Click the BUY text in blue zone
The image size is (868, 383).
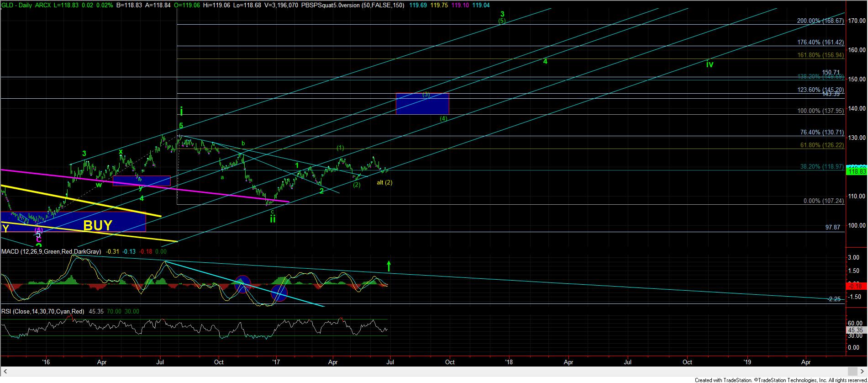[98, 225]
